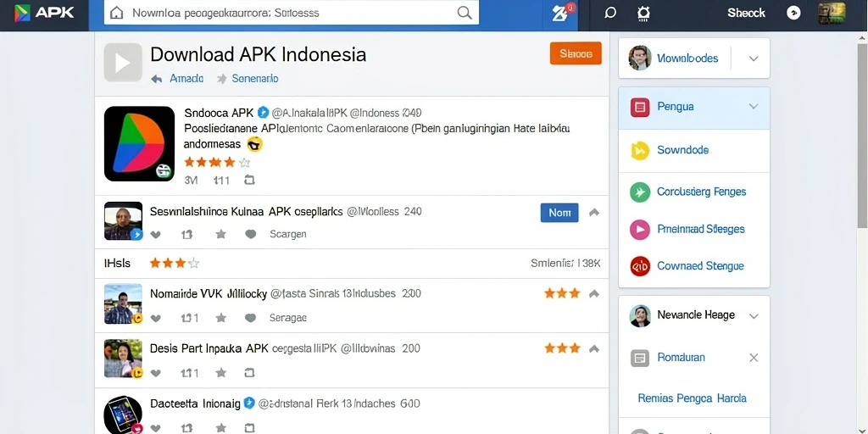The height and width of the screenshot is (434, 868).
Task: Click the comment icon beside Scargen
Action: point(251,235)
